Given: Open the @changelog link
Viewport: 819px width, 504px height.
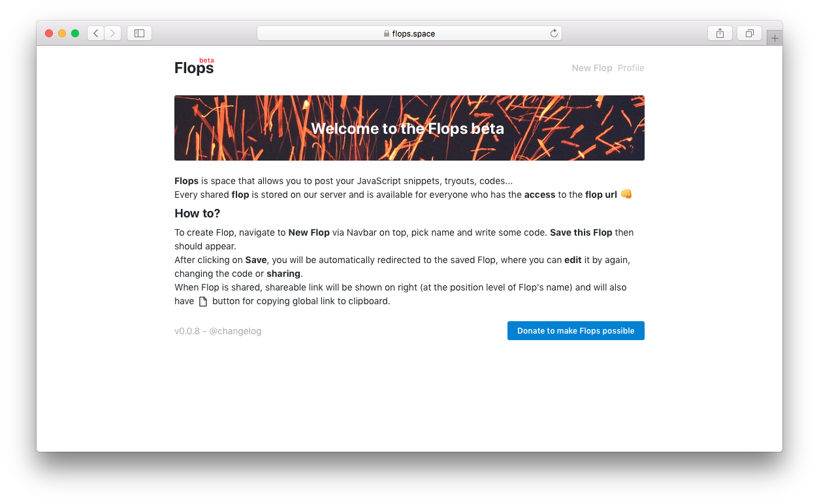Looking at the screenshot, I should click(235, 331).
